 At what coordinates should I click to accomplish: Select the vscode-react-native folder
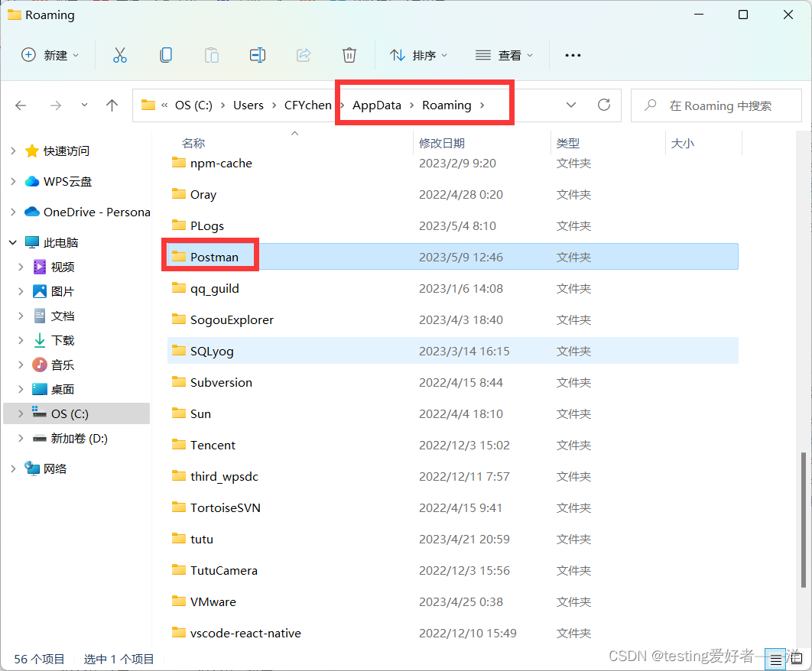pos(453,633)
